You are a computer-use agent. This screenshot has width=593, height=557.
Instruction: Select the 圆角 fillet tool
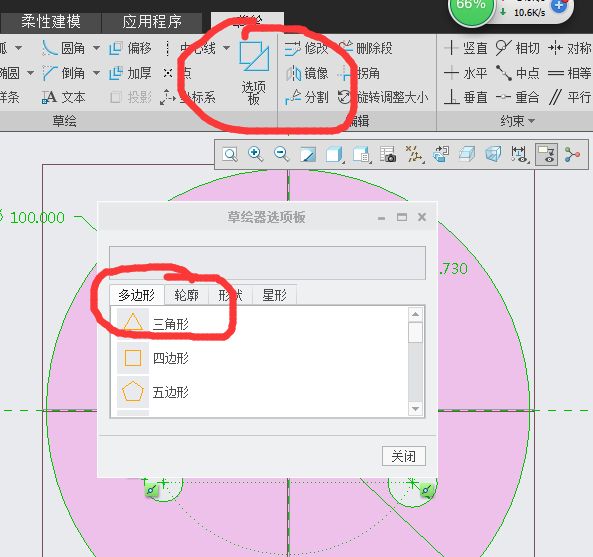(64, 48)
